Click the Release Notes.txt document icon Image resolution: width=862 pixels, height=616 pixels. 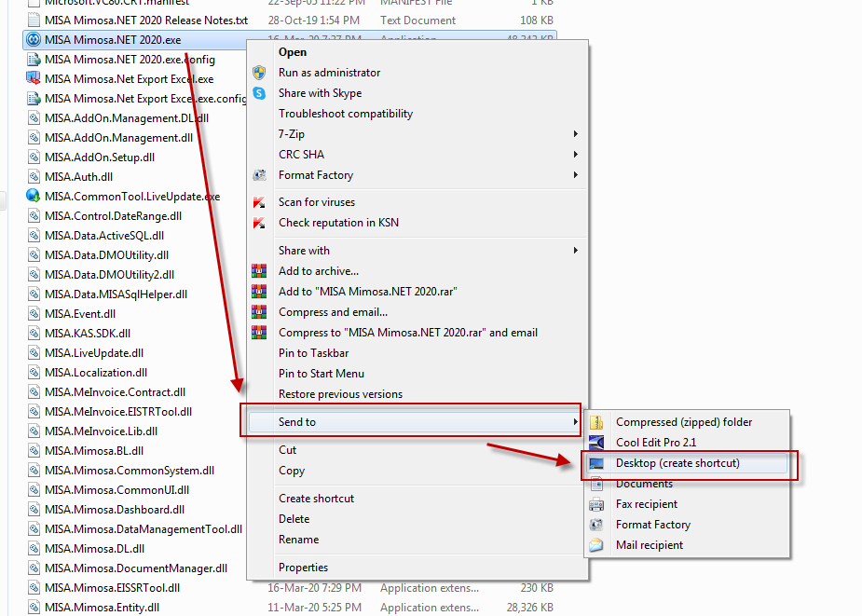34,21
